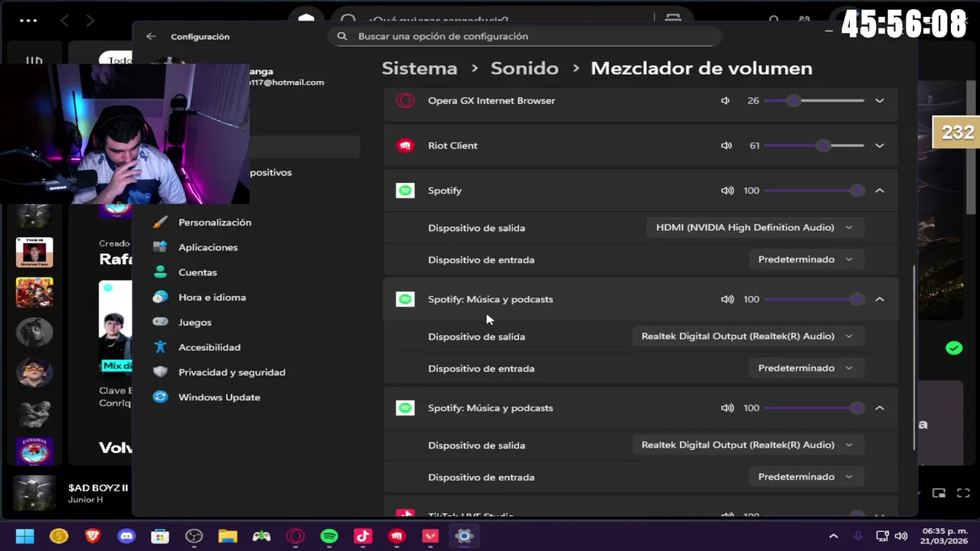
Task: Open the Juegos sidebar icon
Action: pyautogui.click(x=160, y=322)
